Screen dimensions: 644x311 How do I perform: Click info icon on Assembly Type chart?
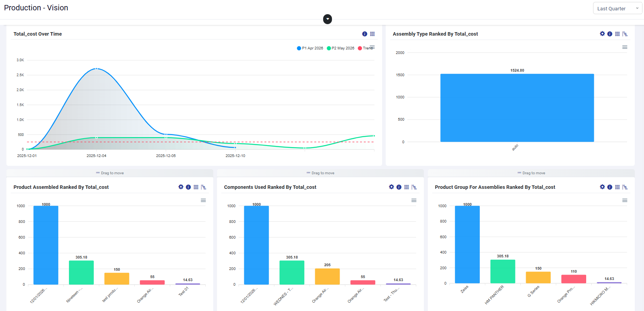click(610, 34)
